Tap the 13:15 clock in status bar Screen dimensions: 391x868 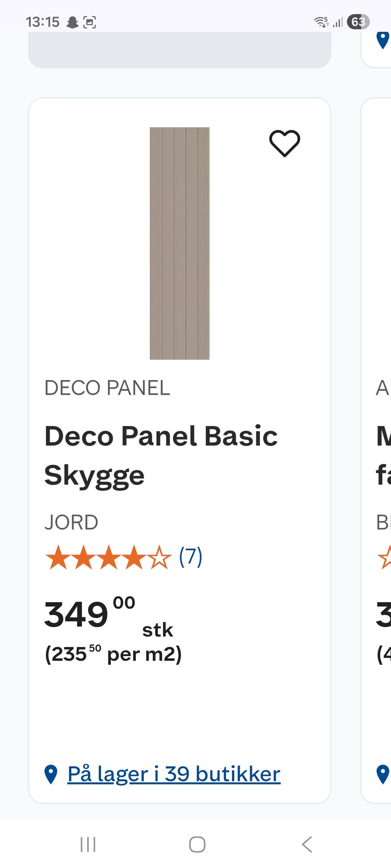[42, 22]
